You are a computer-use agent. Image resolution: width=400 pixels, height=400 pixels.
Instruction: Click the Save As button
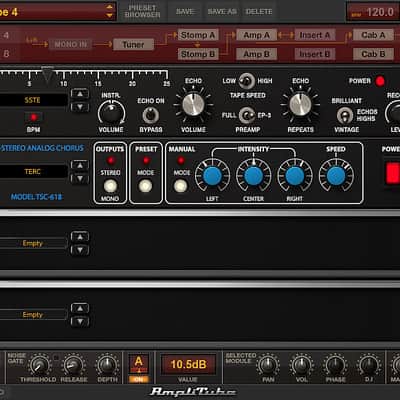(222, 11)
